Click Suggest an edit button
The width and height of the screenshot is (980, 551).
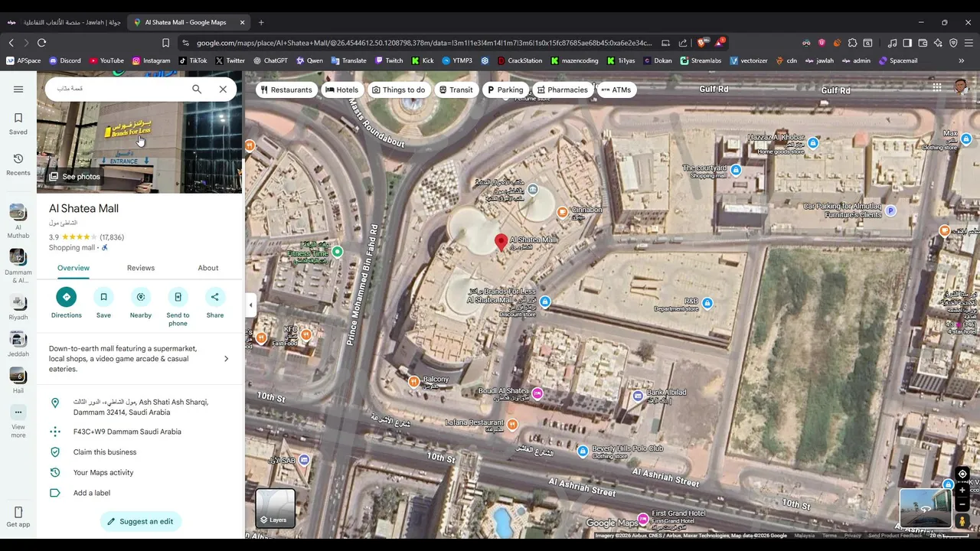pos(140,521)
